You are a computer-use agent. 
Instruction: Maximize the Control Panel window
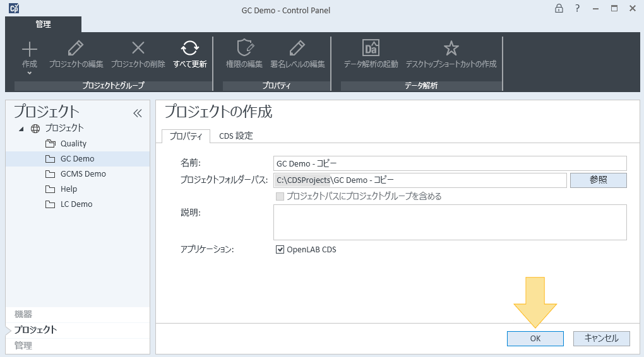pos(614,8)
